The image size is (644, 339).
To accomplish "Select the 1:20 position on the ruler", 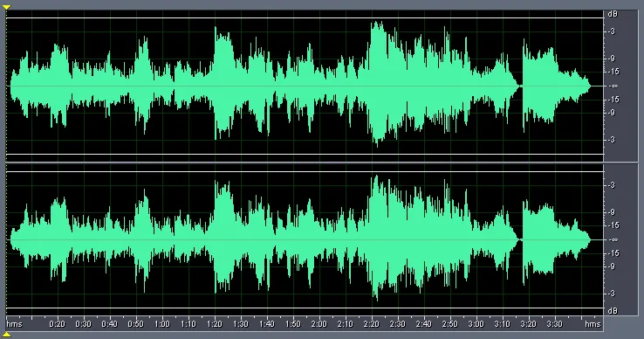I will click(x=215, y=324).
